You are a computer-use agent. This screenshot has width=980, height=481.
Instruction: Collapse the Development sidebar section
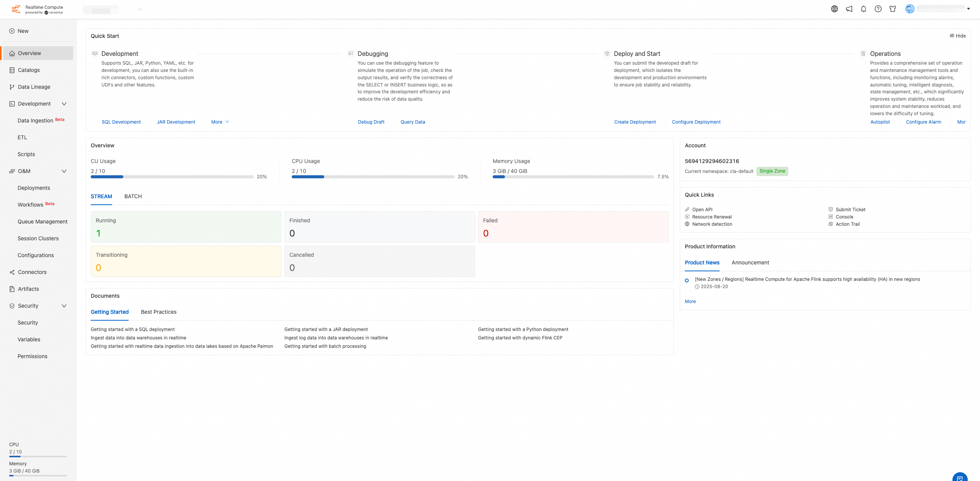pos(64,104)
